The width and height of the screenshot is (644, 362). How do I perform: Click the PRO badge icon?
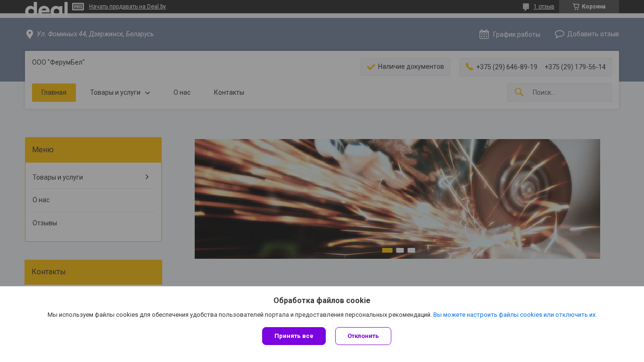click(x=78, y=7)
